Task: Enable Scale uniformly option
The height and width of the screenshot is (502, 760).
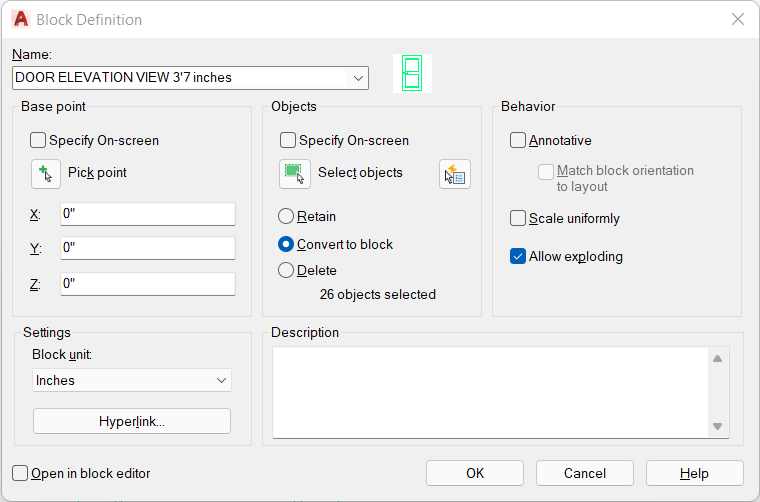Action: pyautogui.click(x=518, y=219)
